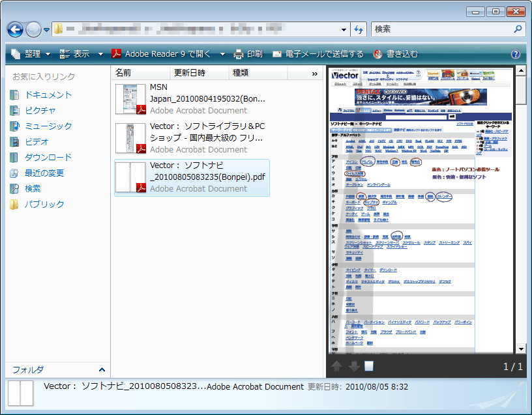The height and width of the screenshot is (415, 532).
Task: Open with Adobe Reader 9 で開く
Action: click(161, 54)
